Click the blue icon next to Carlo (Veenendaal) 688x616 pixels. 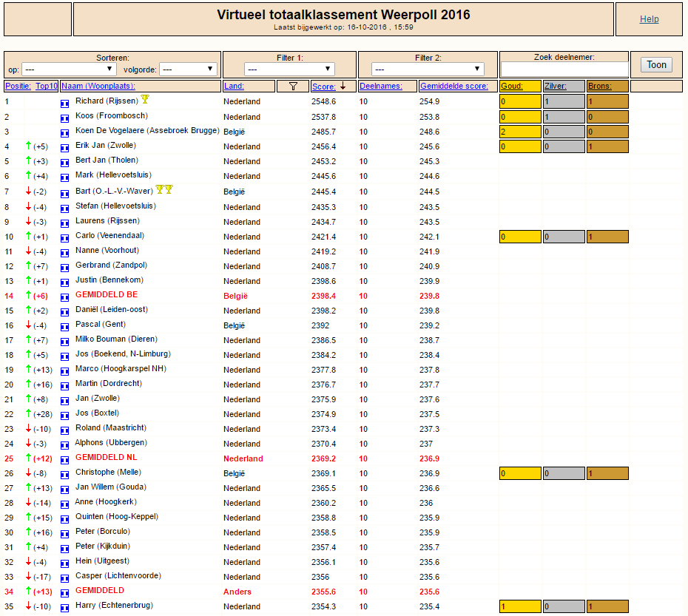(x=64, y=238)
